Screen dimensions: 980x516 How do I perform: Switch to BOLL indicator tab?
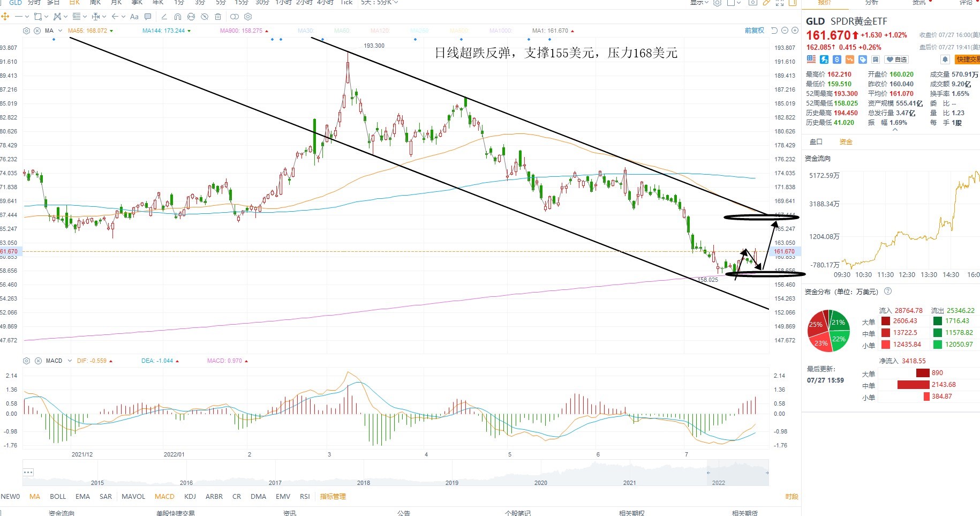(x=58, y=497)
